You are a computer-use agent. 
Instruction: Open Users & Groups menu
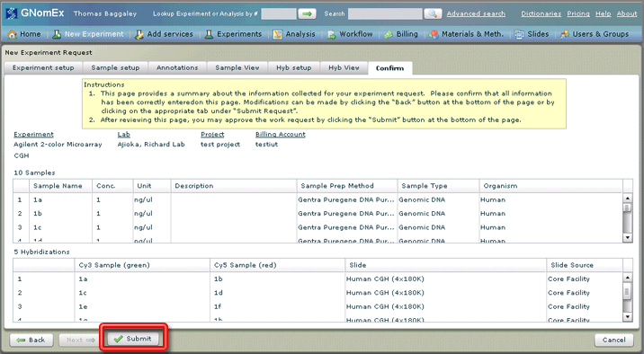[601, 34]
